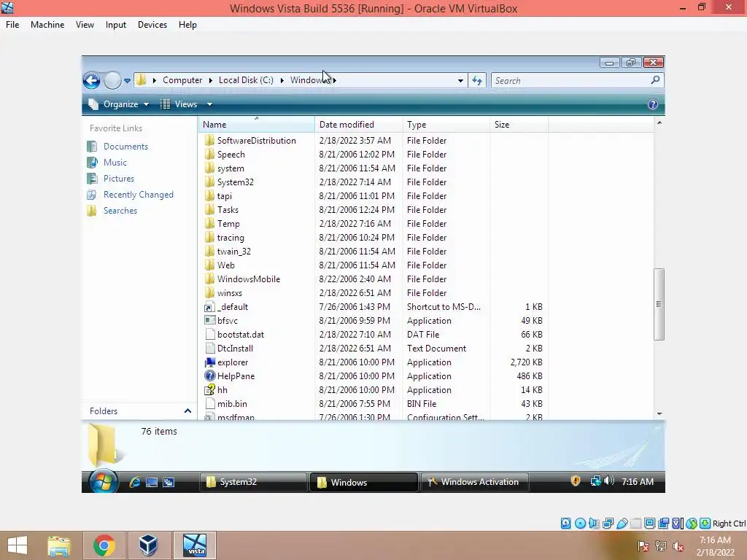Image resolution: width=747 pixels, height=560 pixels.
Task: Select the WindowsMobile folder icon
Action: click(x=209, y=279)
